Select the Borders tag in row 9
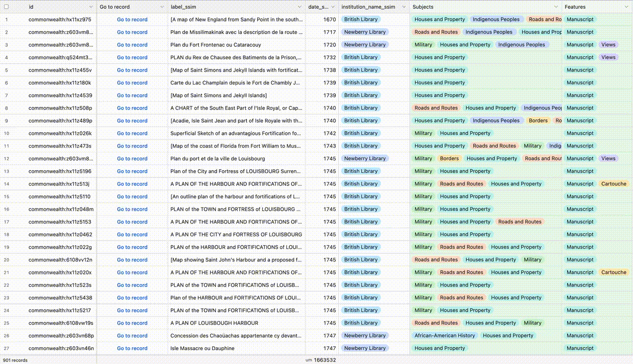The width and height of the screenshot is (633, 364). coord(538,121)
